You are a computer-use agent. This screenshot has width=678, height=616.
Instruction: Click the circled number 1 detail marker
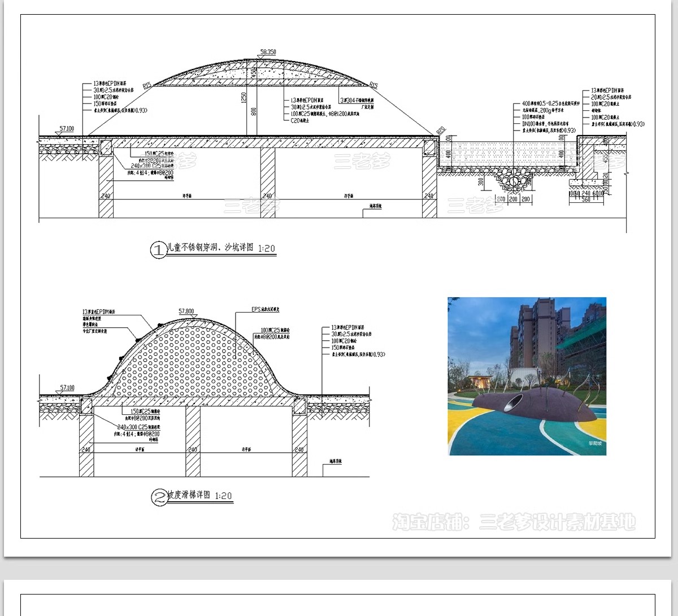(x=158, y=249)
